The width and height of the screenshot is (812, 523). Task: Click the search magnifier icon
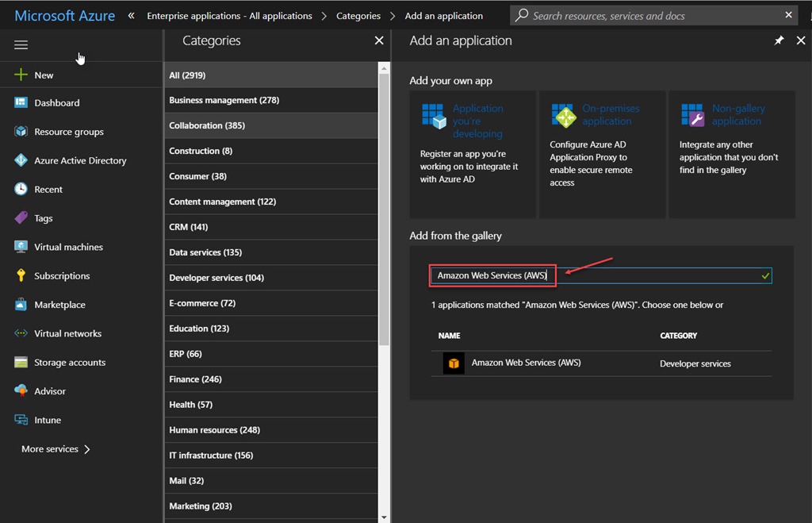pos(522,16)
